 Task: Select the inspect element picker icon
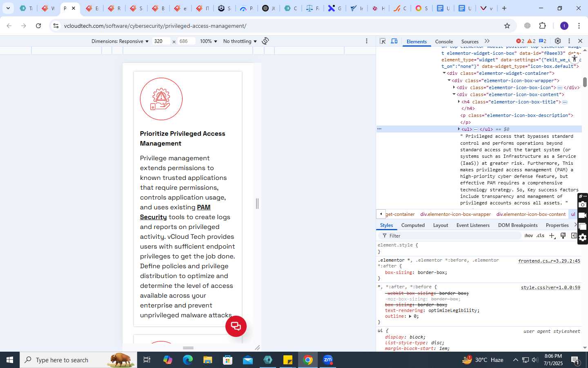pos(383,41)
